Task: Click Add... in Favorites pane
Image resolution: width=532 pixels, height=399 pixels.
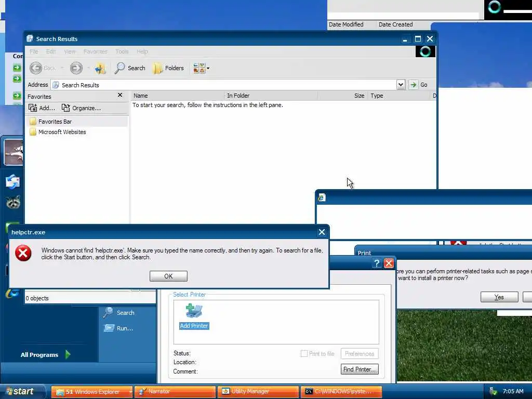Action: click(42, 108)
